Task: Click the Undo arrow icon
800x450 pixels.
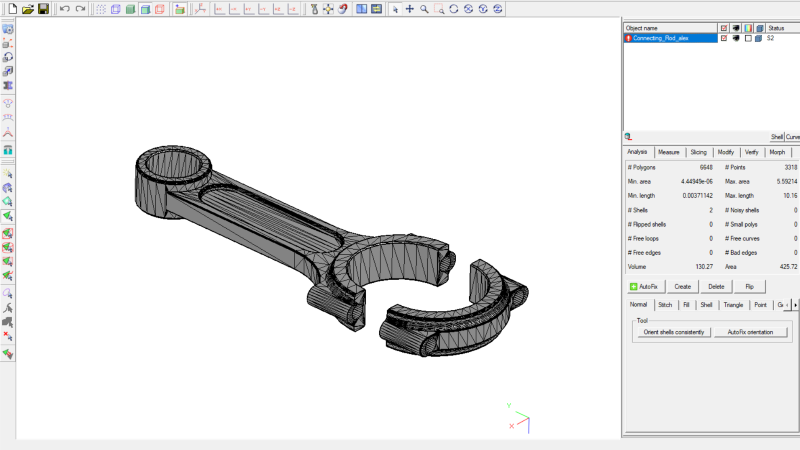Action: pyautogui.click(x=64, y=9)
